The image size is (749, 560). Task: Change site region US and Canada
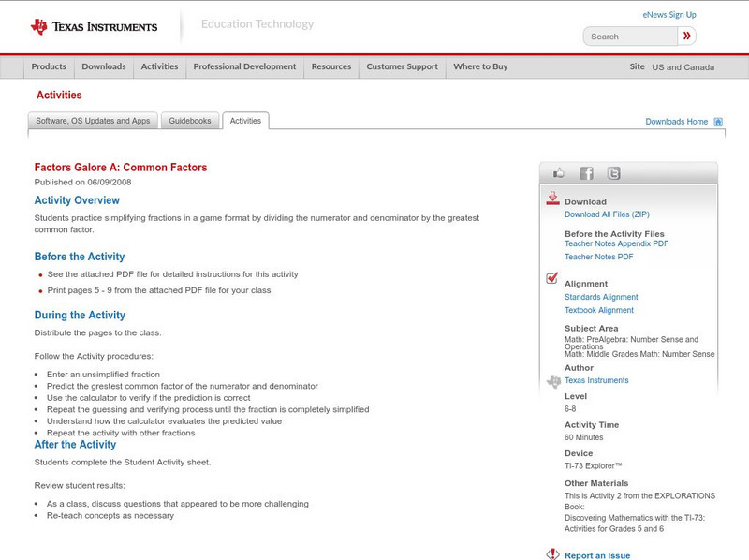(x=683, y=67)
